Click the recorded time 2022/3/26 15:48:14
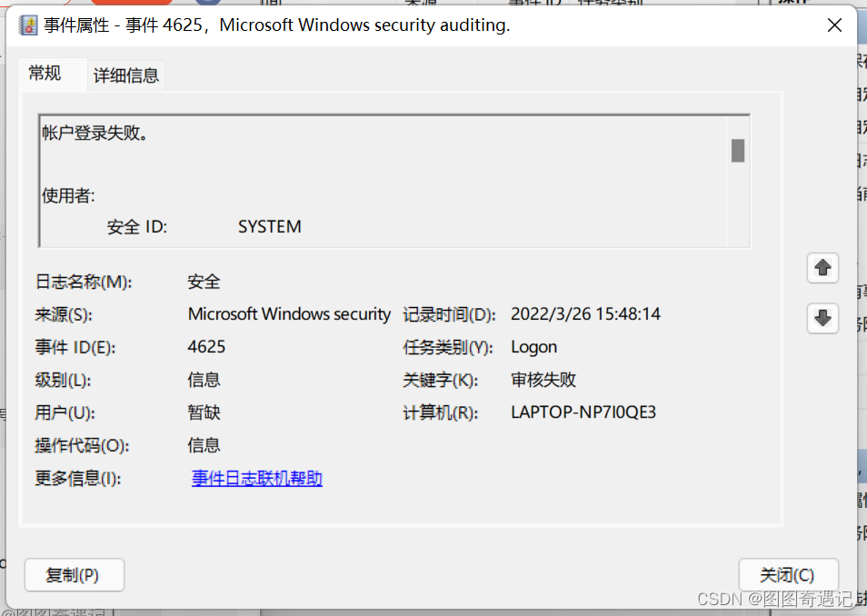The width and height of the screenshot is (867, 616). click(585, 314)
